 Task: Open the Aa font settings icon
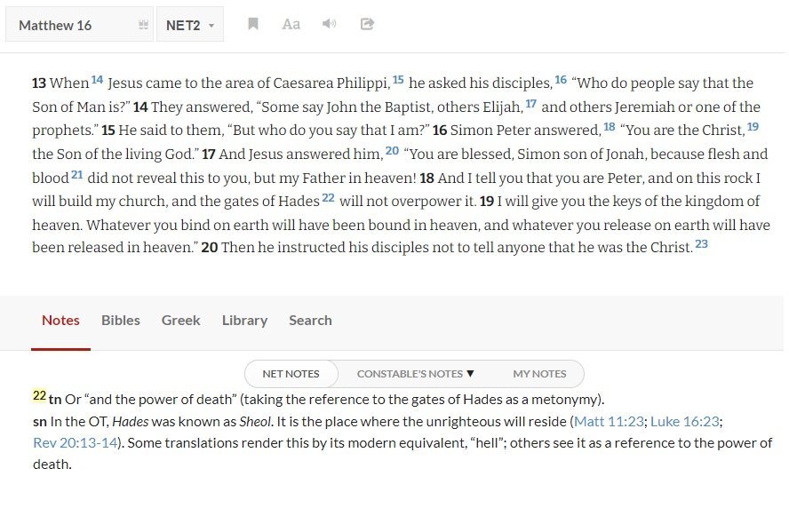[291, 24]
